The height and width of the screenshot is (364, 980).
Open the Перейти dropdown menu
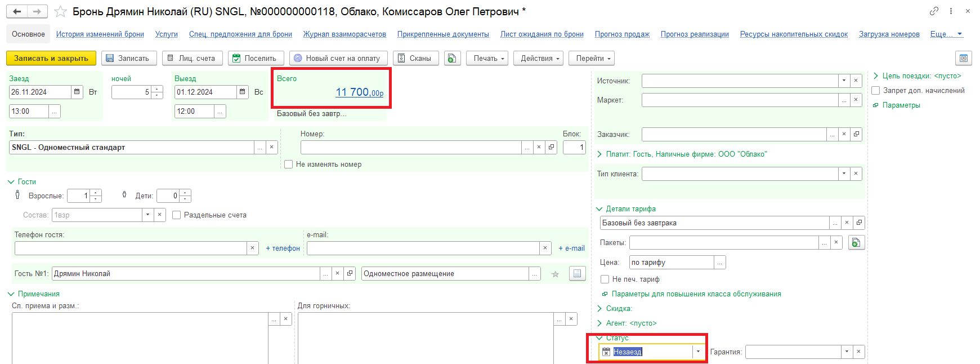[592, 58]
